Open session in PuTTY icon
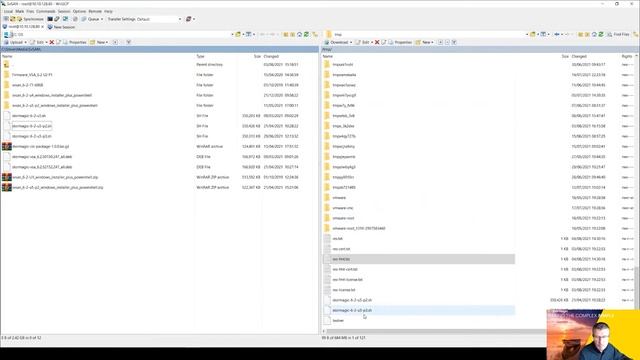Image resolution: width=640 pixels, height=360 pixels. (x=57, y=19)
